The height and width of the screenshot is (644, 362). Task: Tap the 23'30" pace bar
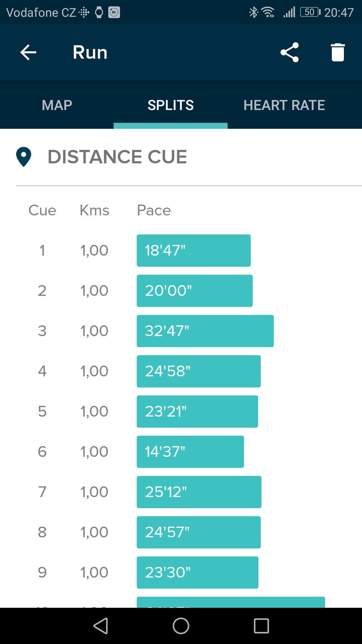[x=197, y=572]
